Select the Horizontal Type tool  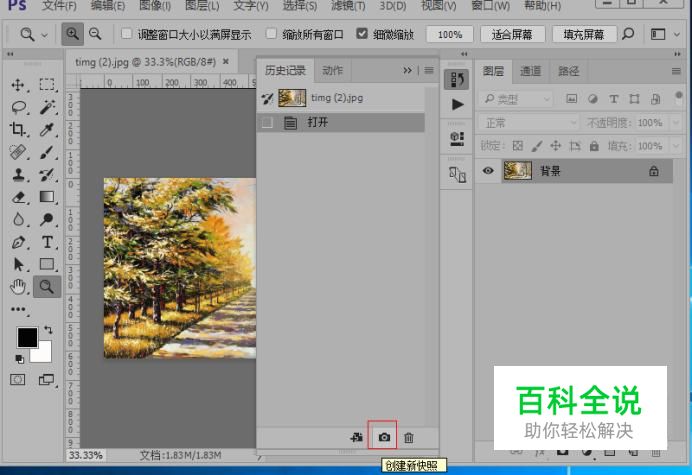coord(47,242)
